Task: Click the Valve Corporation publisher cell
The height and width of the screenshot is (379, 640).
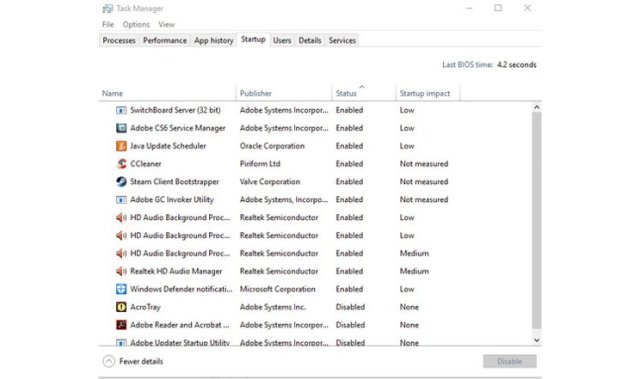Action: pos(270,182)
